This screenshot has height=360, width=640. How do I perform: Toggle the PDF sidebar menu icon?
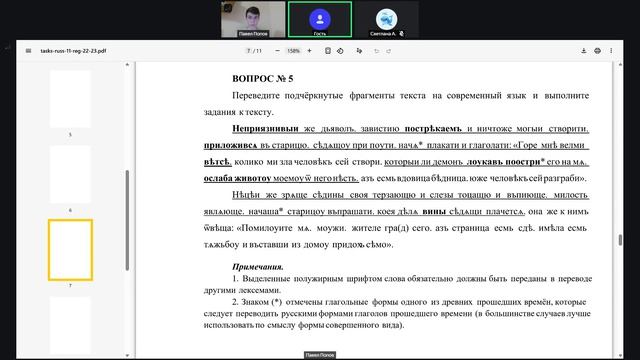pyautogui.click(x=28, y=51)
